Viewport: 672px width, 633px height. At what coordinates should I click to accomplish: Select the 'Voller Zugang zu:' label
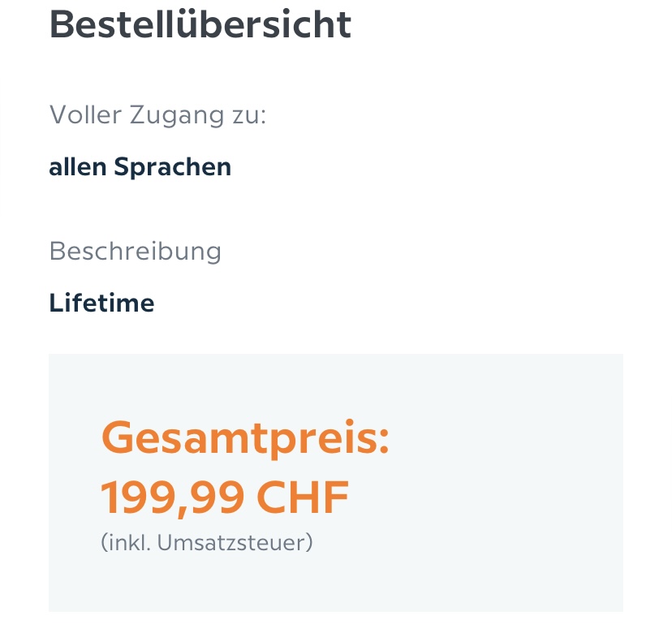pyautogui.click(x=157, y=115)
